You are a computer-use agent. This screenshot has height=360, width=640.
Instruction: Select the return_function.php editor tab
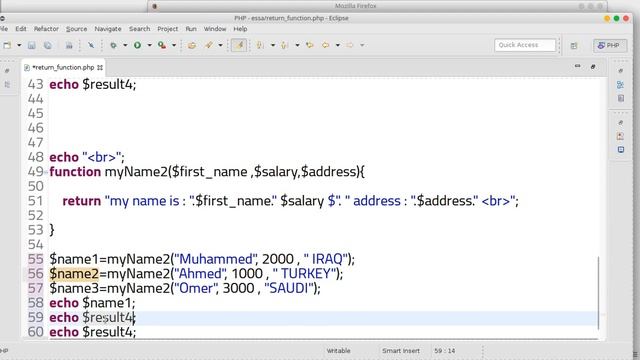(62, 68)
